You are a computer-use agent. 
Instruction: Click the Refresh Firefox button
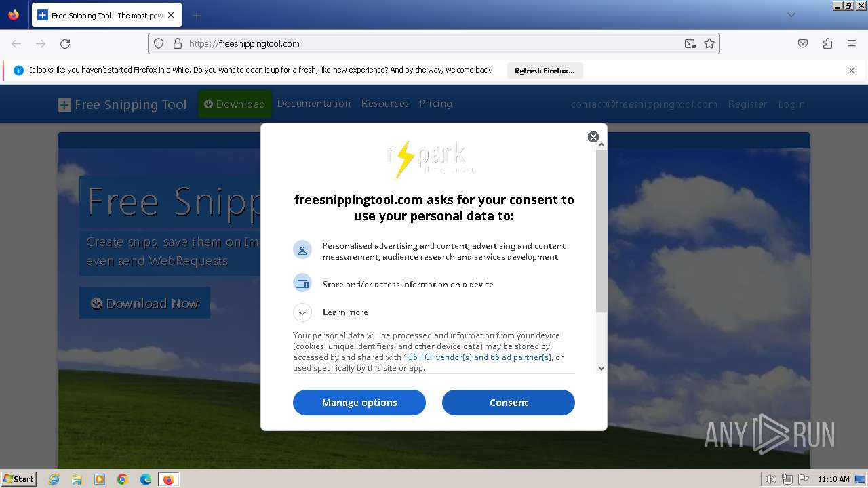pos(545,70)
